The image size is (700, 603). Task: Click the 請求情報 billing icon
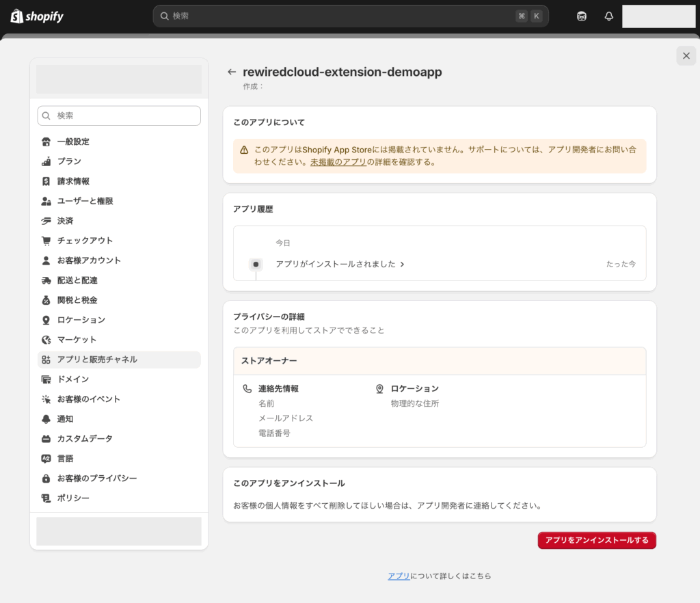tap(46, 181)
